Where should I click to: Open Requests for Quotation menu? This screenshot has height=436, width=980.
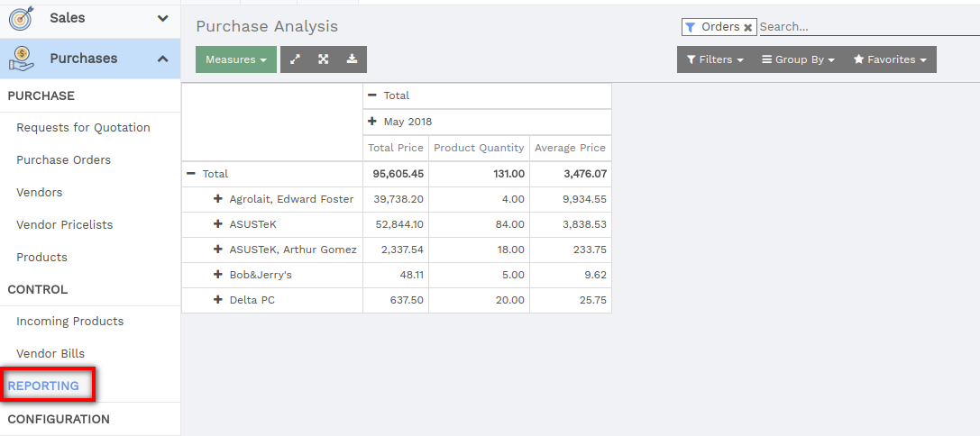tap(83, 127)
